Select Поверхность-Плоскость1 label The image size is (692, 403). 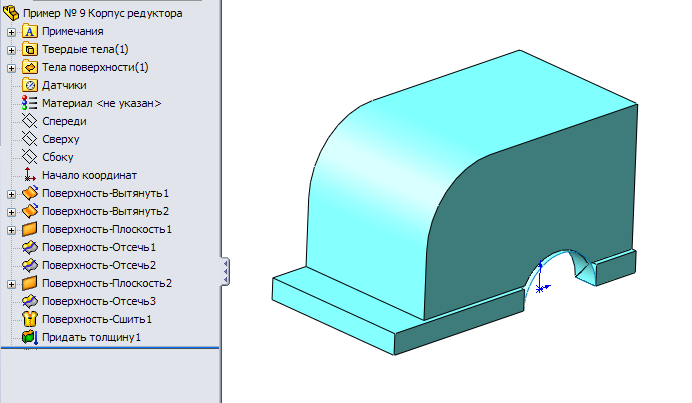tap(106, 230)
